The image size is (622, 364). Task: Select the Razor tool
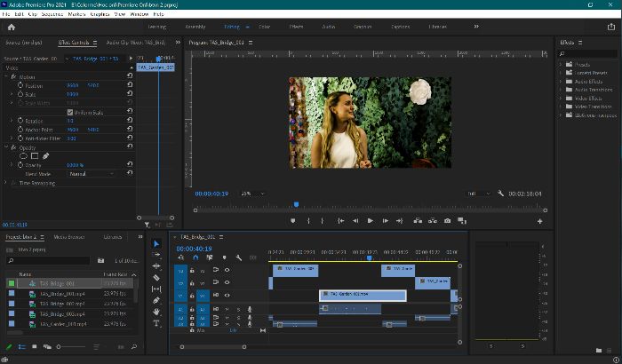click(156, 278)
